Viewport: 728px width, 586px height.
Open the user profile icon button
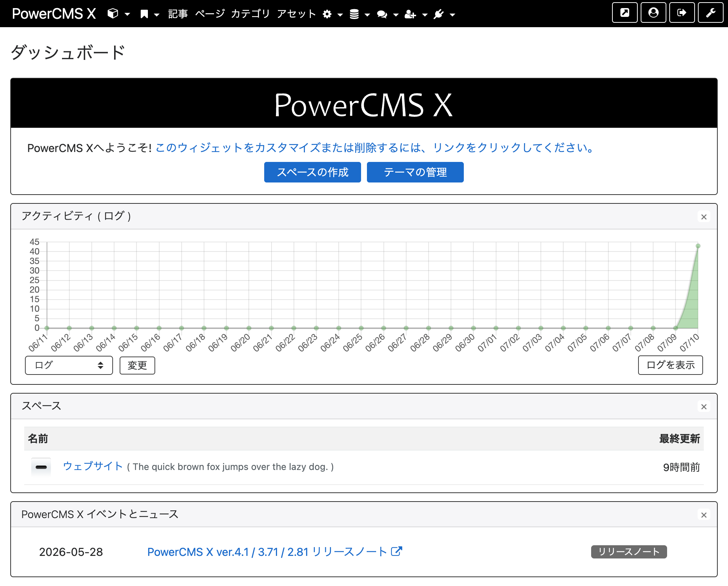coord(653,13)
